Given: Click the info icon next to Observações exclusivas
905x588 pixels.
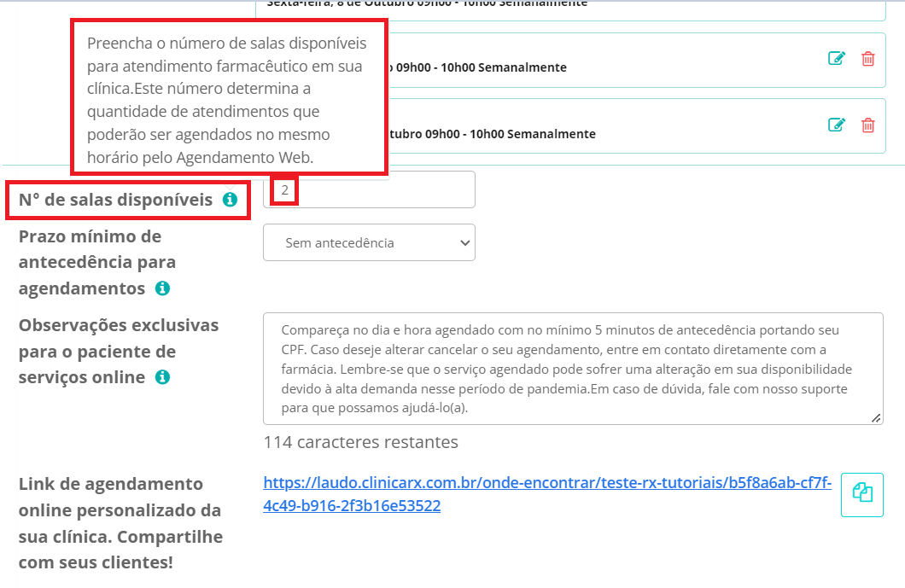Looking at the screenshot, I should [x=163, y=377].
